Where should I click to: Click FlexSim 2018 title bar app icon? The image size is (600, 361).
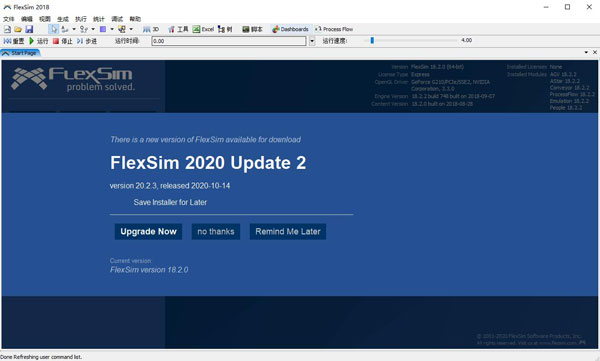(7, 7)
